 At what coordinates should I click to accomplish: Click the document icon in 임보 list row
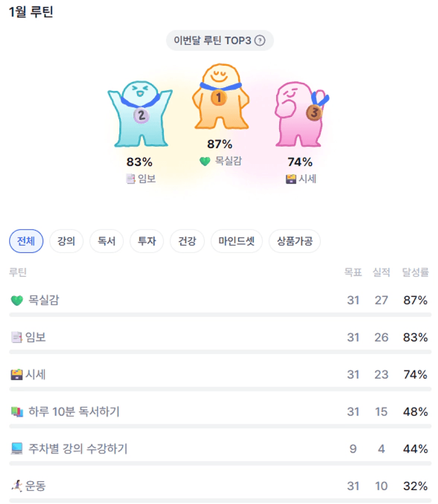(x=16, y=337)
